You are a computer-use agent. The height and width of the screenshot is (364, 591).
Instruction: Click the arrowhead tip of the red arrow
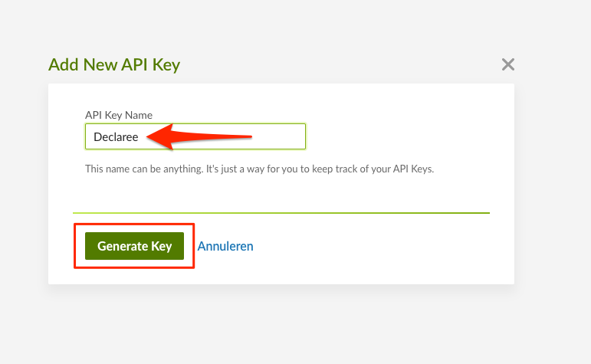pyautogui.click(x=149, y=136)
